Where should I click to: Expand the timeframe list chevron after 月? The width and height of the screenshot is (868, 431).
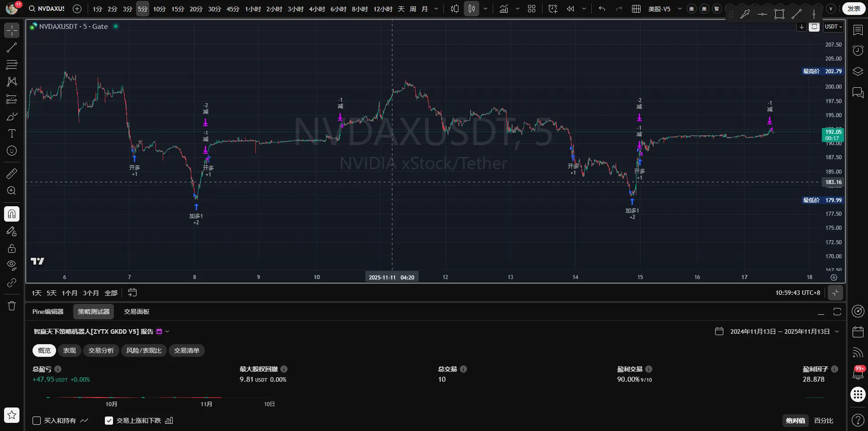click(x=436, y=9)
